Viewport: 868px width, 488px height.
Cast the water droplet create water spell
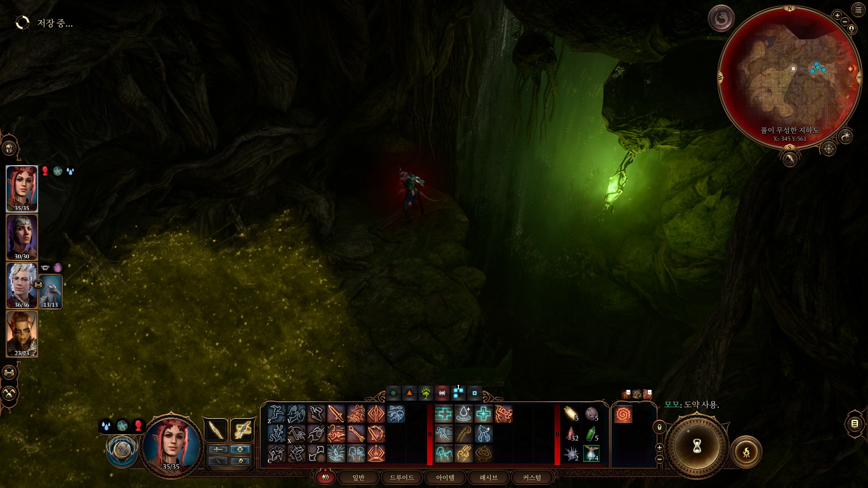point(463,414)
